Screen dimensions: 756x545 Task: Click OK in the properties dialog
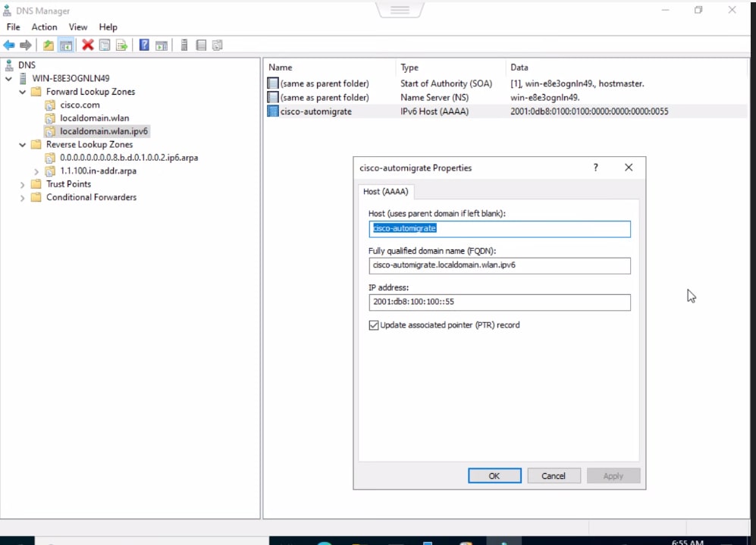494,475
